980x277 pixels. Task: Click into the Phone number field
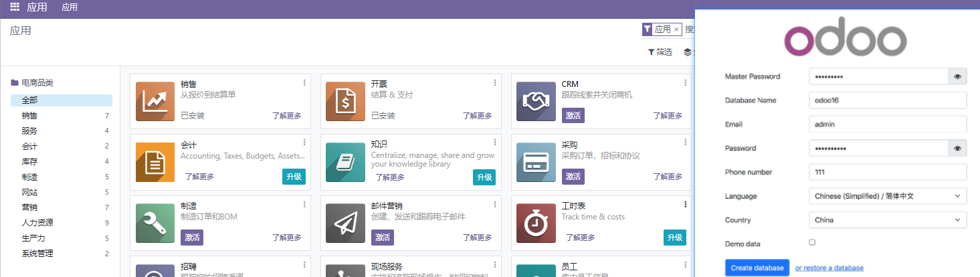[x=888, y=172]
